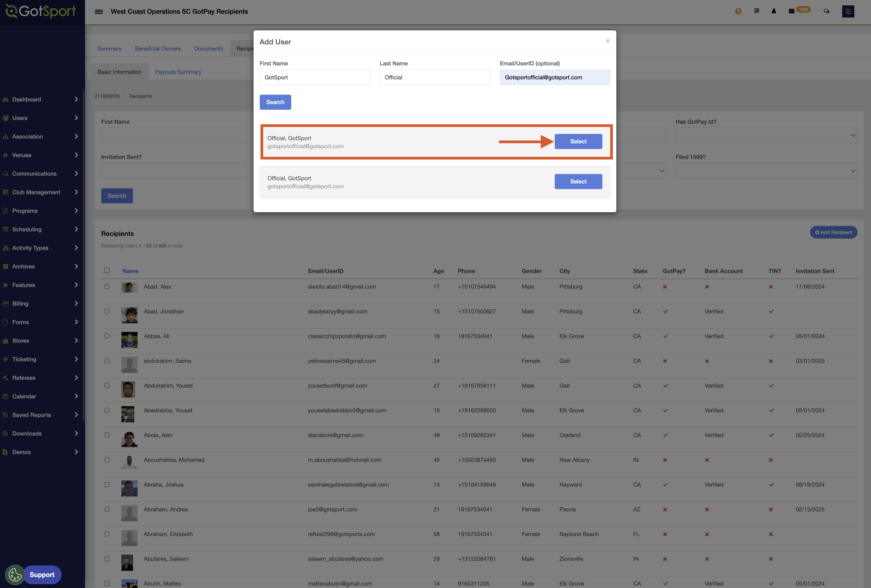Open the Filed 1099? dropdown
The width and height of the screenshot is (871, 588).
coord(767,171)
